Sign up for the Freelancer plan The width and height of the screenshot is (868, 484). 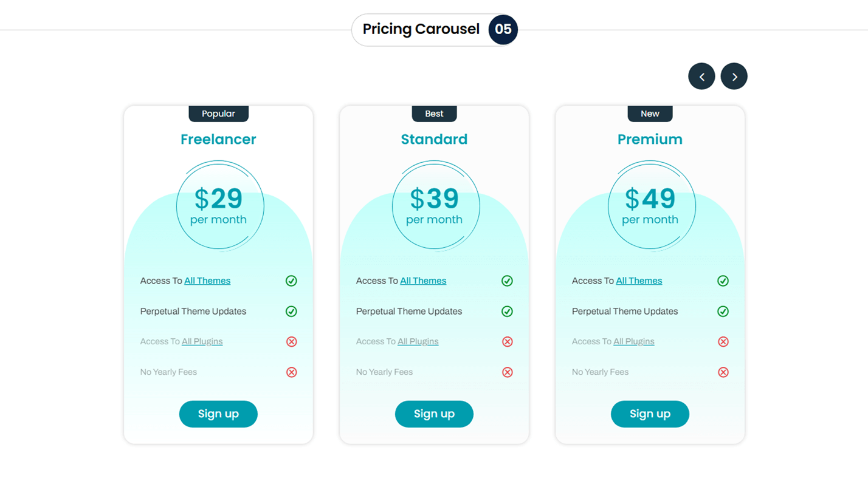coord(218,414)
